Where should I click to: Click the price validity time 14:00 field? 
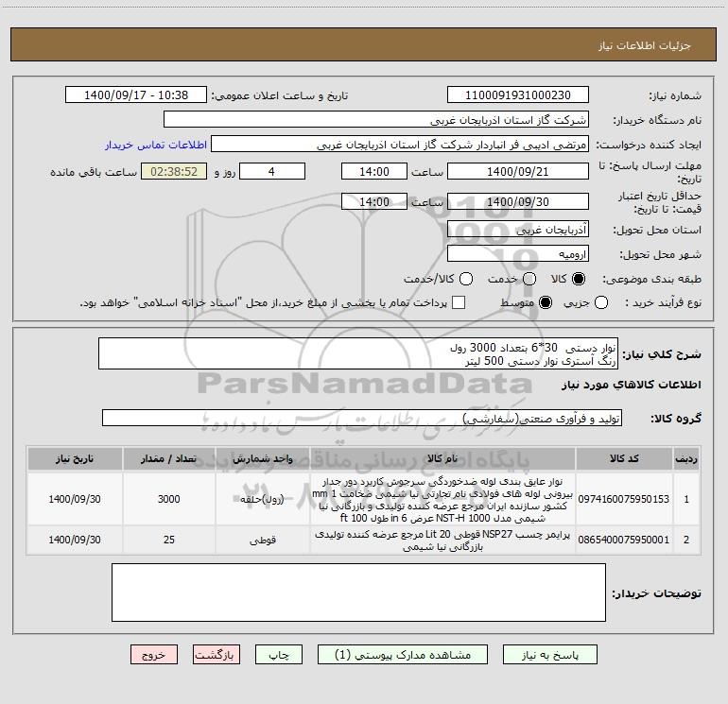(374, 202)
